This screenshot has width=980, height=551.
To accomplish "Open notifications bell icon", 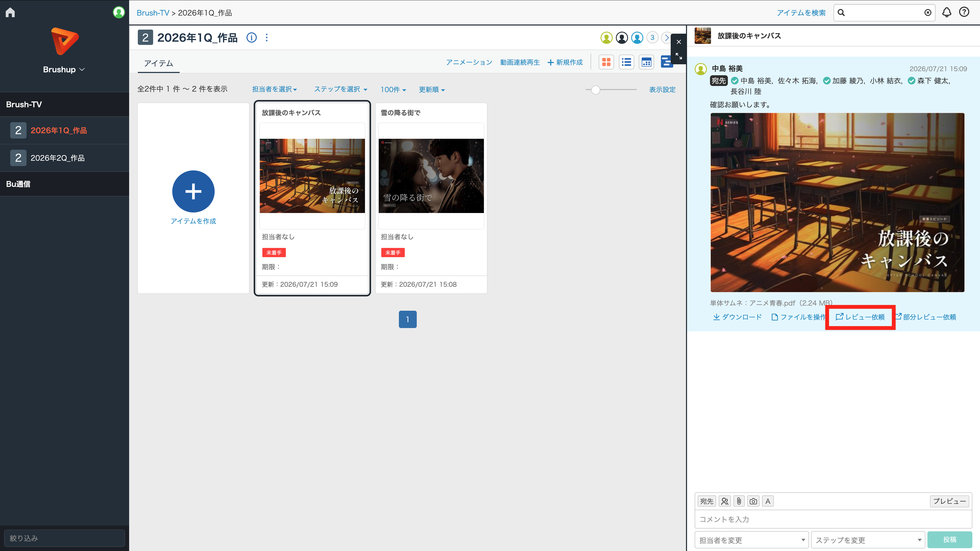I will [947, 12].
